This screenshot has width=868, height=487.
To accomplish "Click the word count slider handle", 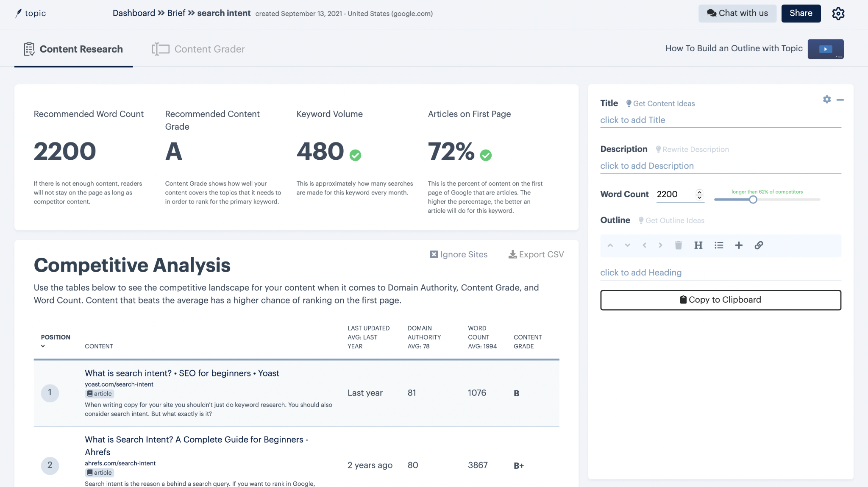I will point(753,200).
